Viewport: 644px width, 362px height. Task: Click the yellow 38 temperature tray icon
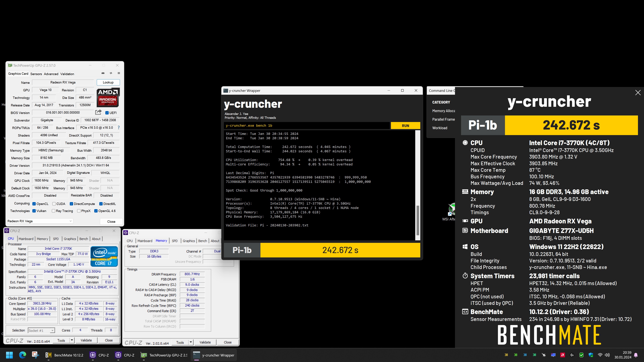pos(506,355)
